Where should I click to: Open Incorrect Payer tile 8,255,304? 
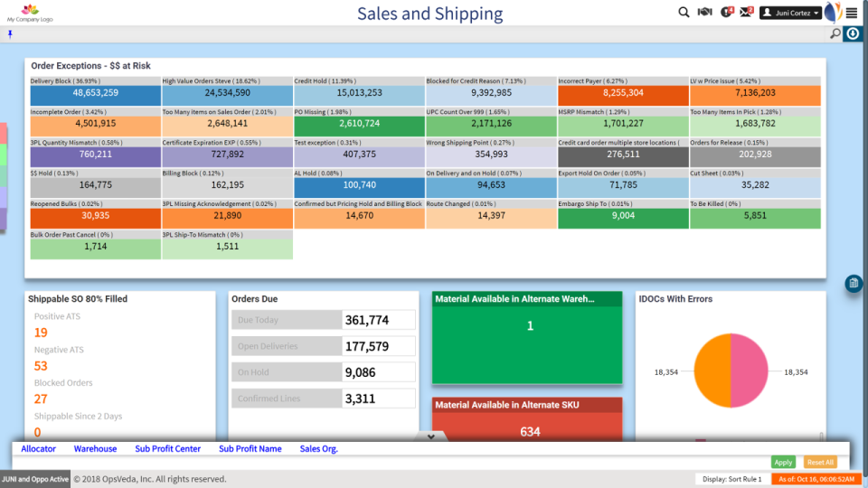[x=623, y=91]
